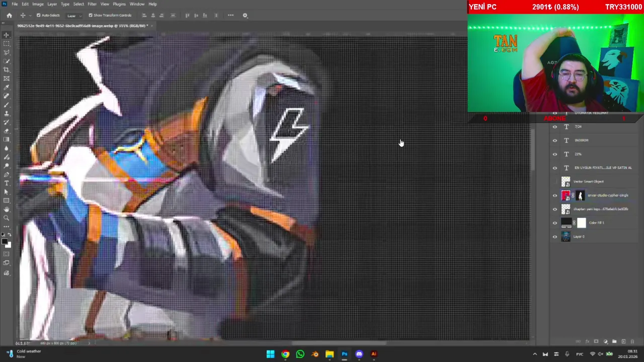644x362 pixels.
Task: Select the Frame tool
Action: (7, 78)
